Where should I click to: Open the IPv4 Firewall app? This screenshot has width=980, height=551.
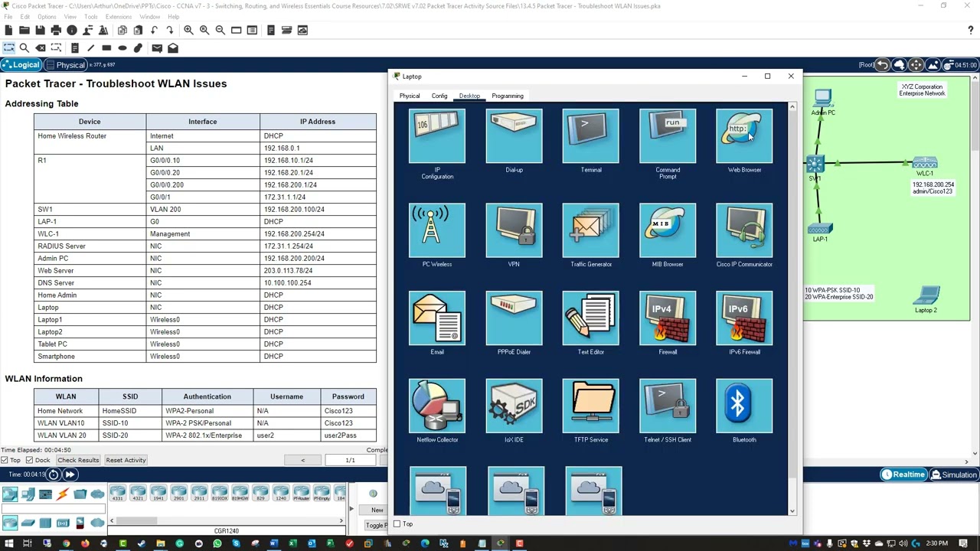(668, 318)
